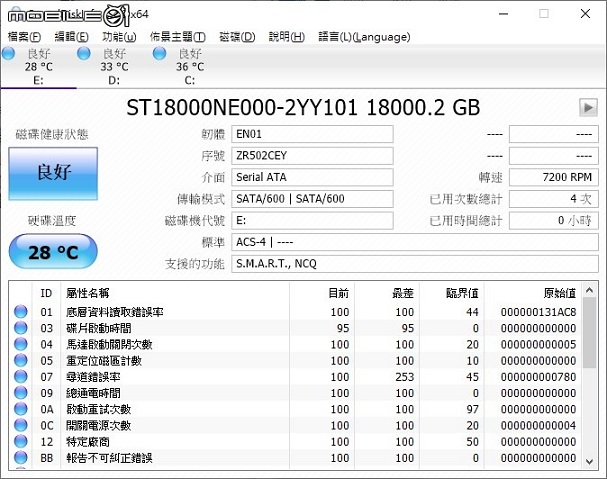
Task: Select the 尋道錯誤率 row
Action: pyautogui.click(x=295, y=376)
